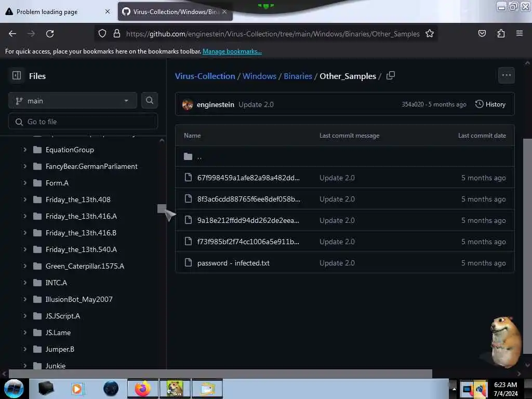Image resolution: width=532 pixels, height=399 pixels.
Task: Open file 9a18e212ffdd94dd262de2eea...
Action: click(x=248, y=220)
